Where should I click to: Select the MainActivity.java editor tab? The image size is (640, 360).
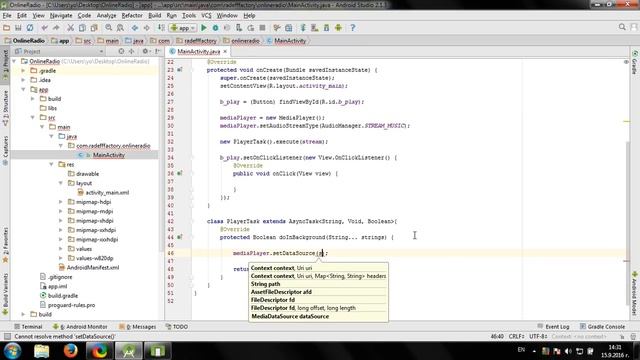(x=198, y=51)
